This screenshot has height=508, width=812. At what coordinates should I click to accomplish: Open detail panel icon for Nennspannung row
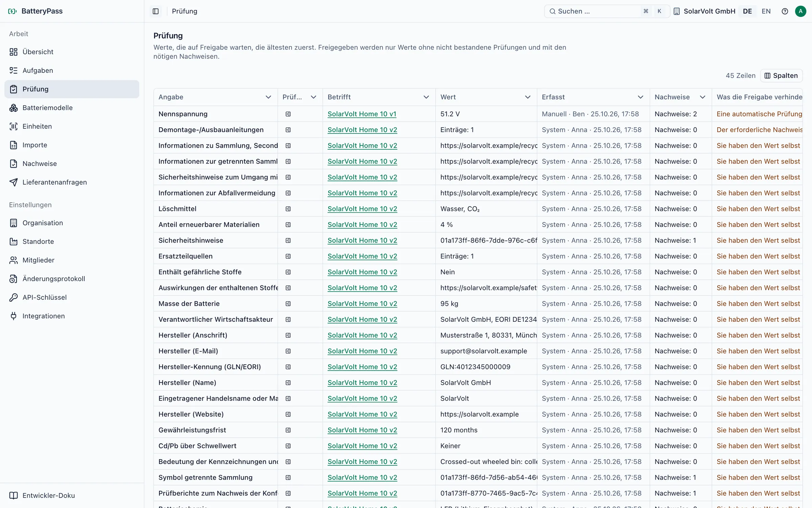288,114
